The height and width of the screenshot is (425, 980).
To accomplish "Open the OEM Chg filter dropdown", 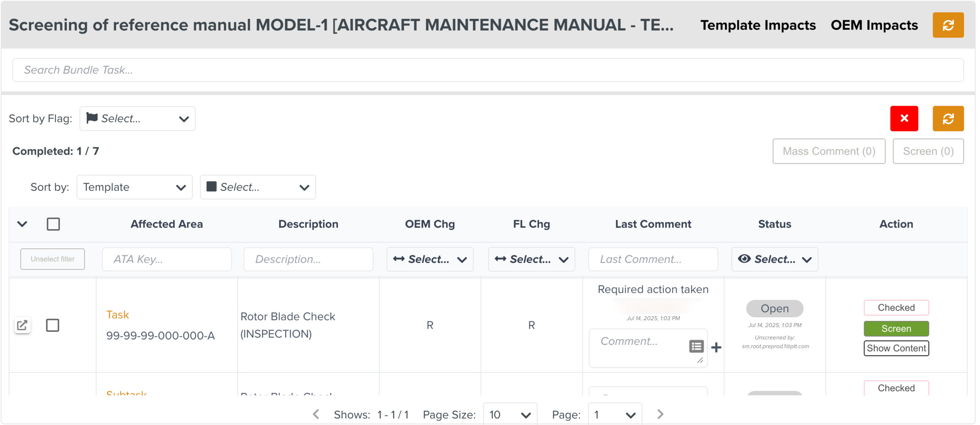I will coord(430,259).
